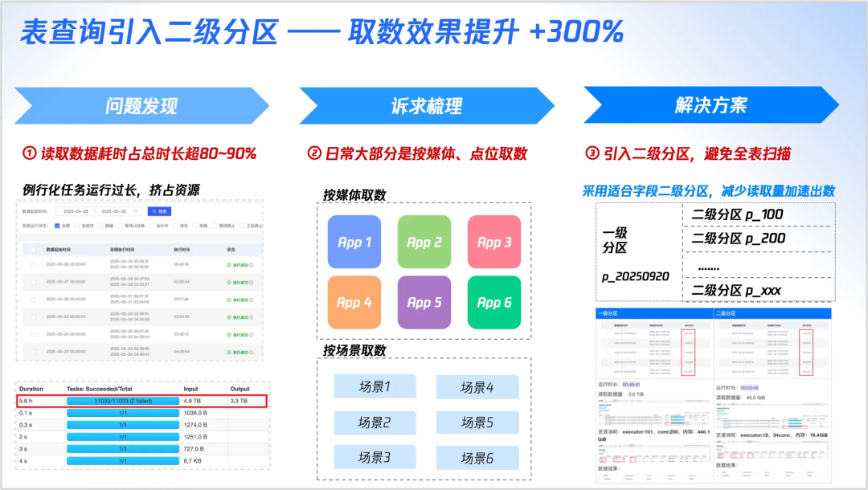Screen dimensions: 868x490
Task: Select the App 1 media icon
Action: click(x=354, y=240)
